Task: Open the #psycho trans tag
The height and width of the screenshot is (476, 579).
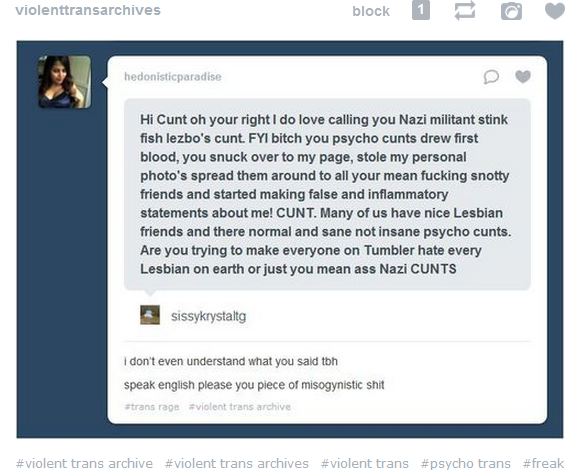Action: coord(466,463)
